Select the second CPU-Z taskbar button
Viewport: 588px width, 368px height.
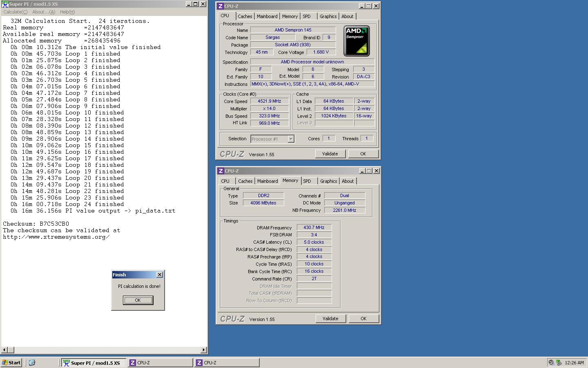click(227, 363)
